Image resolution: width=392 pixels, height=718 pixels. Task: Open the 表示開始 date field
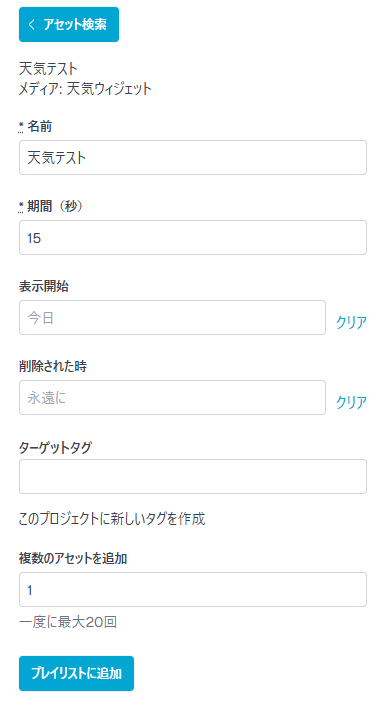(172, 317)
